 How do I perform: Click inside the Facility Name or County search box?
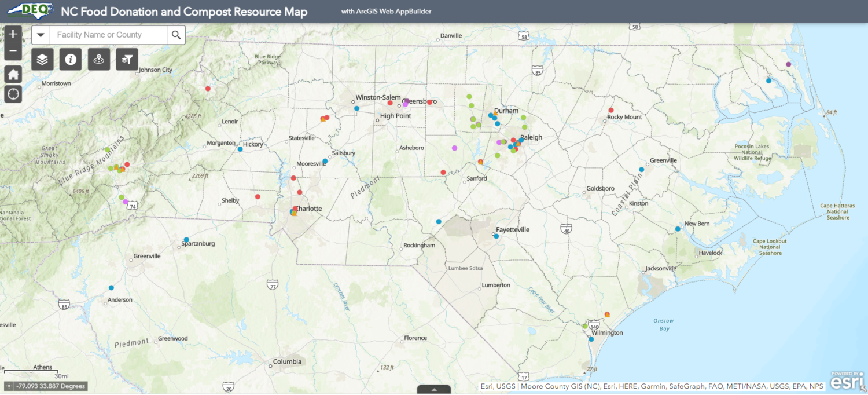tap(107, 35)
